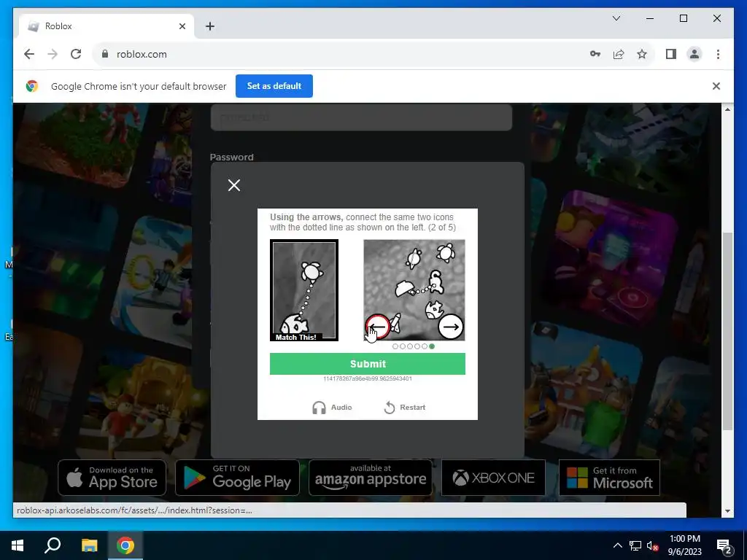The image size is (747, 560).
Task: Click the right arrow in the puzzle
Action: coord(451,327)
